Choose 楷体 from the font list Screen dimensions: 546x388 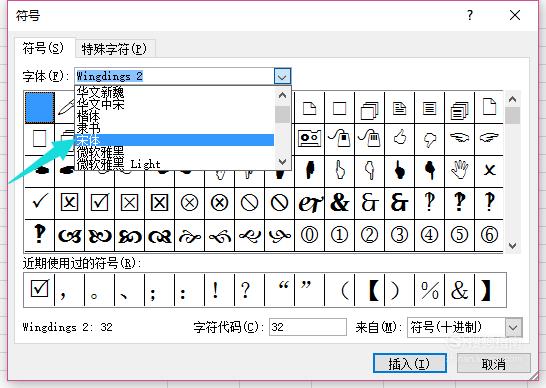point(174,116)
